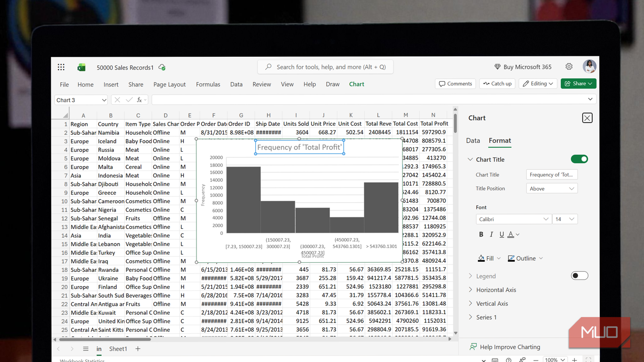The width and height of the screenshot is (644, 362).
Task: Click the Insert Function (fx) icon
Action: tap(138, 99)
